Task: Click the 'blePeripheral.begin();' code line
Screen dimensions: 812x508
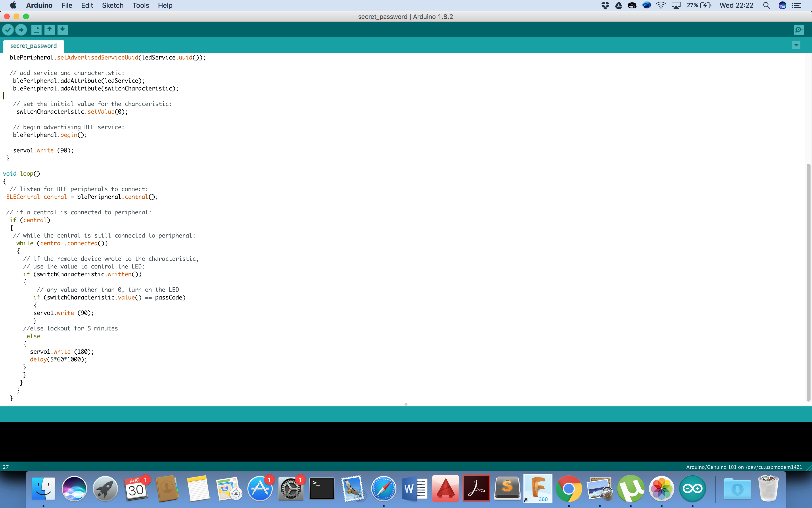Action: pos(50,135)
